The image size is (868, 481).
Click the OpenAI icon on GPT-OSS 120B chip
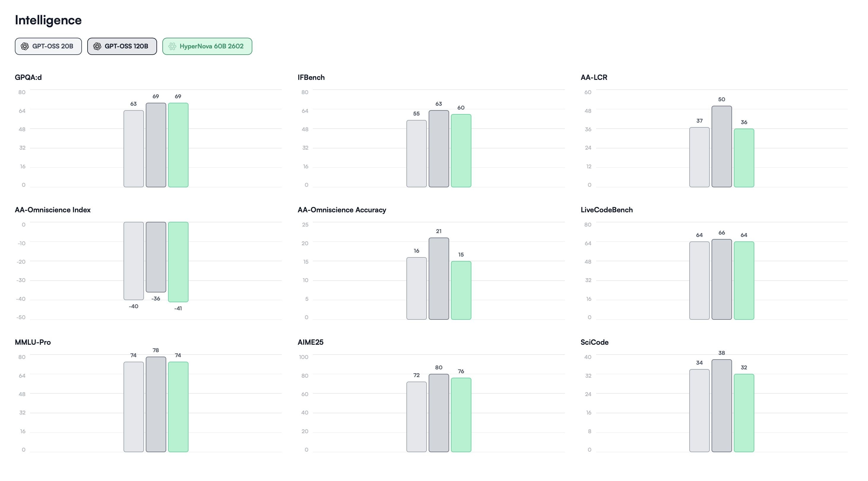97,46
